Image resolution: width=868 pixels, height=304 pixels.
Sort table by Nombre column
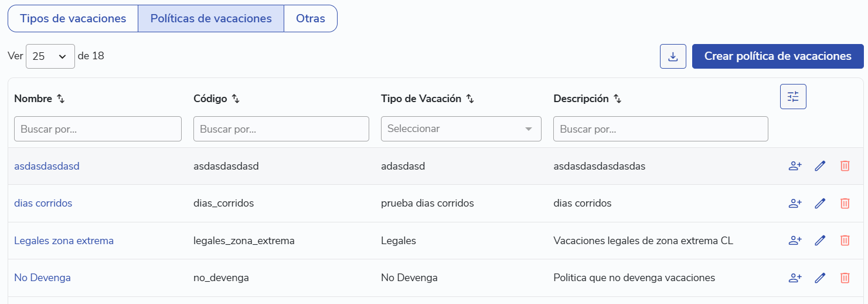coord(60,99)
